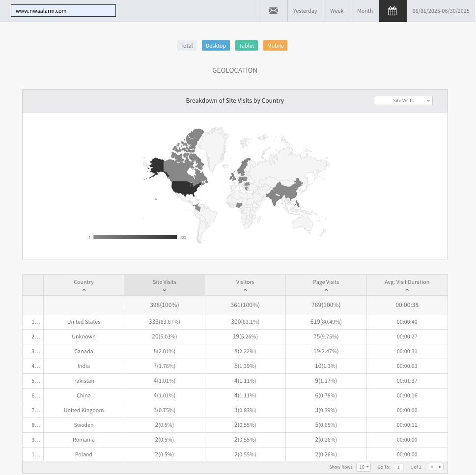Screen dimensions: 476x475
Task: Select the Pakistan country cell
Action: click(84, 381)
